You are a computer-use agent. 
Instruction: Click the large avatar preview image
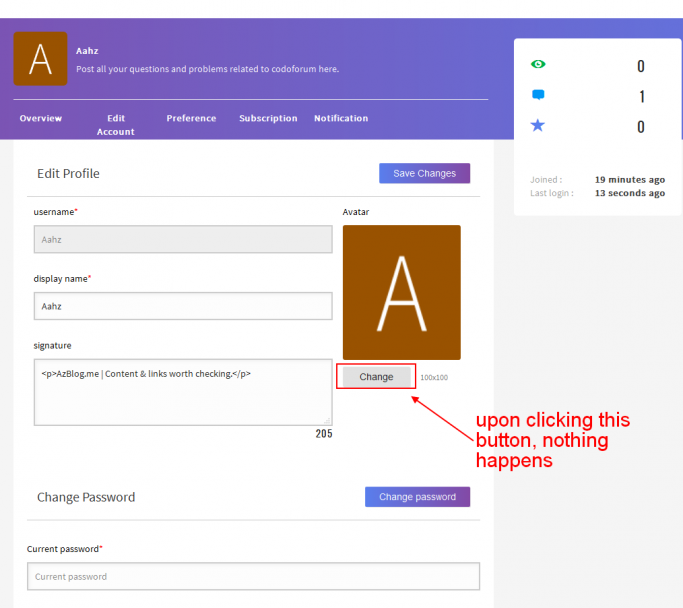tap(402, 292)
